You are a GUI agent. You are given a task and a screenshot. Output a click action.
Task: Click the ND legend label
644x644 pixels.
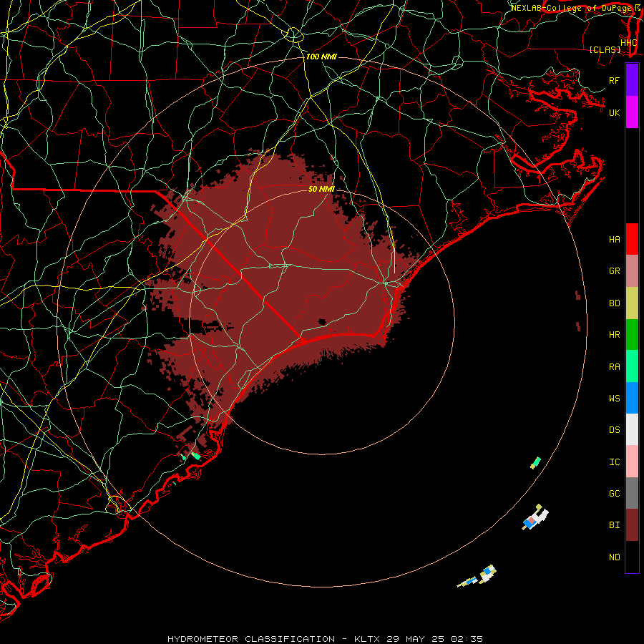(615, 557)
